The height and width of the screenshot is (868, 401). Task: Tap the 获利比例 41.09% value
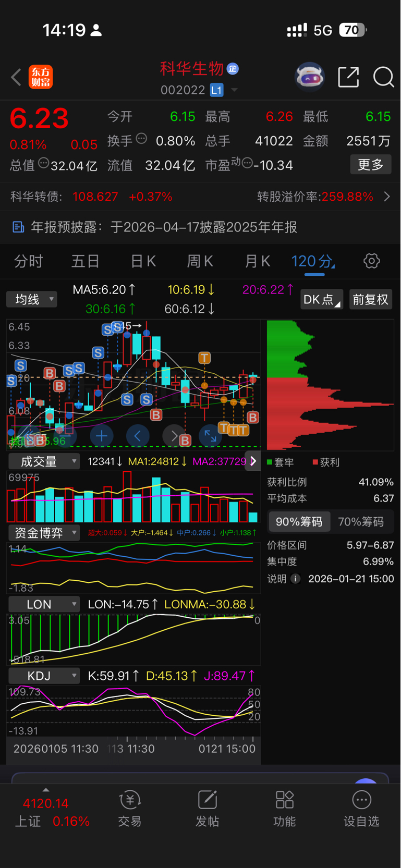(375, 482)
